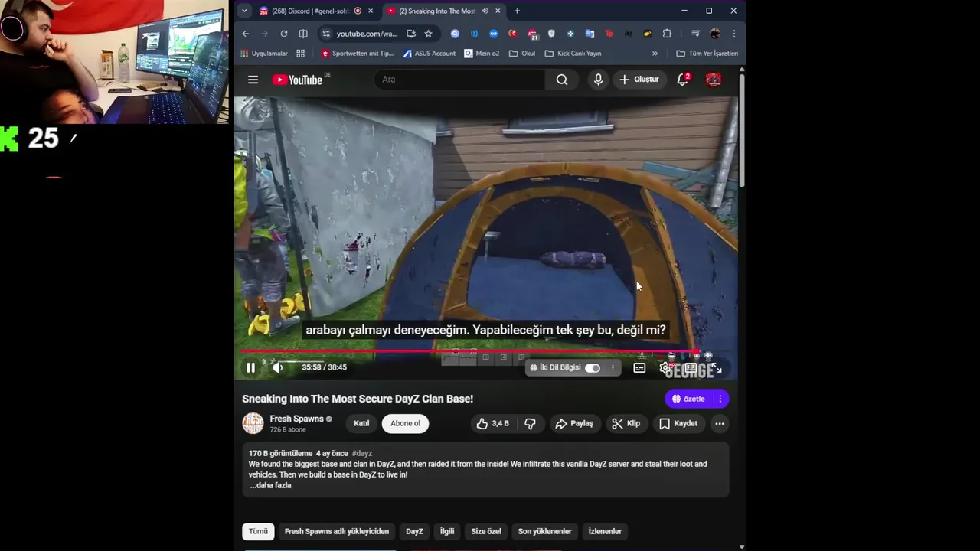Open more actions dots beside Kaydet

[719, 423]
